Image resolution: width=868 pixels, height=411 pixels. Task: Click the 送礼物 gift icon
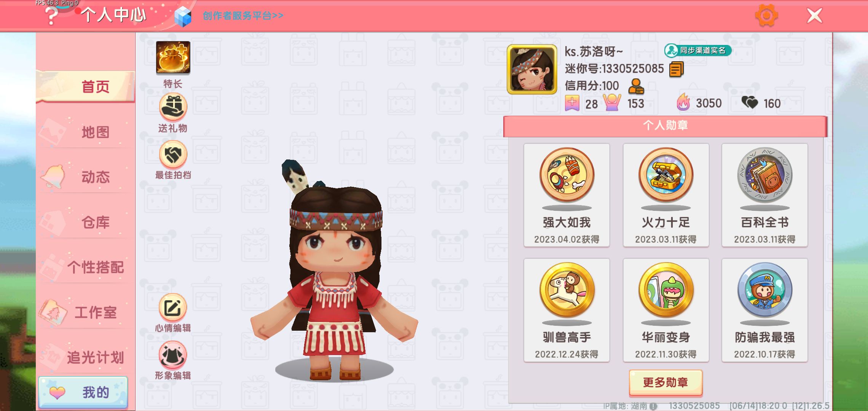[x=173, y=107]
